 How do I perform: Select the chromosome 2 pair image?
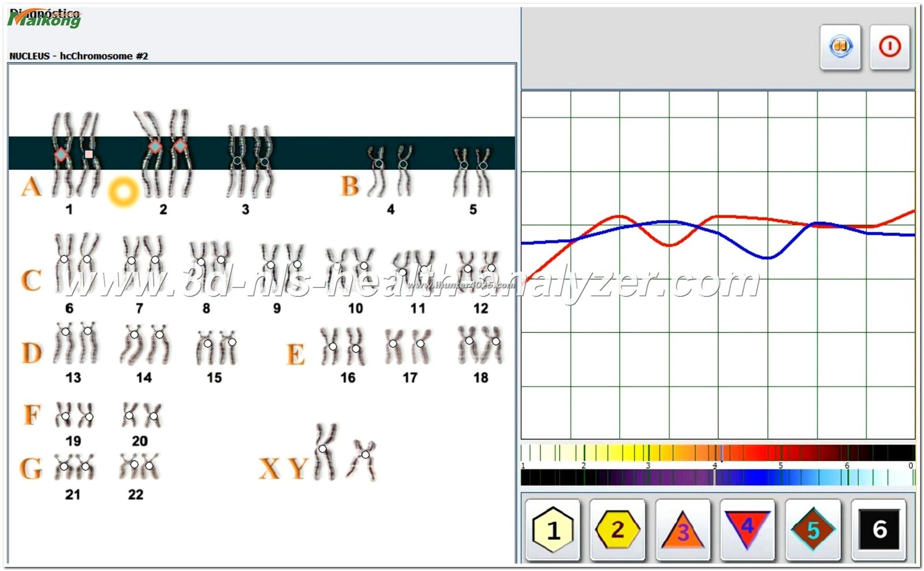click(165, 153)
